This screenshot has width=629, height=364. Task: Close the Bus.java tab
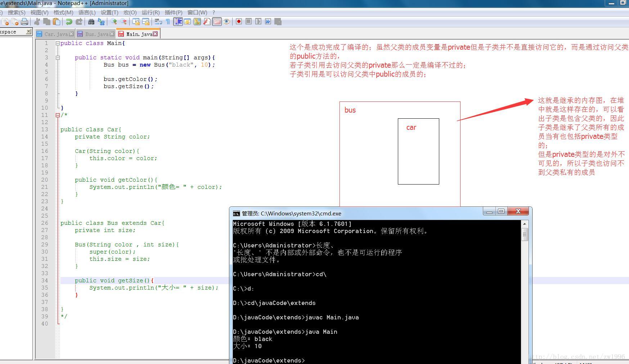coord(112,34)
